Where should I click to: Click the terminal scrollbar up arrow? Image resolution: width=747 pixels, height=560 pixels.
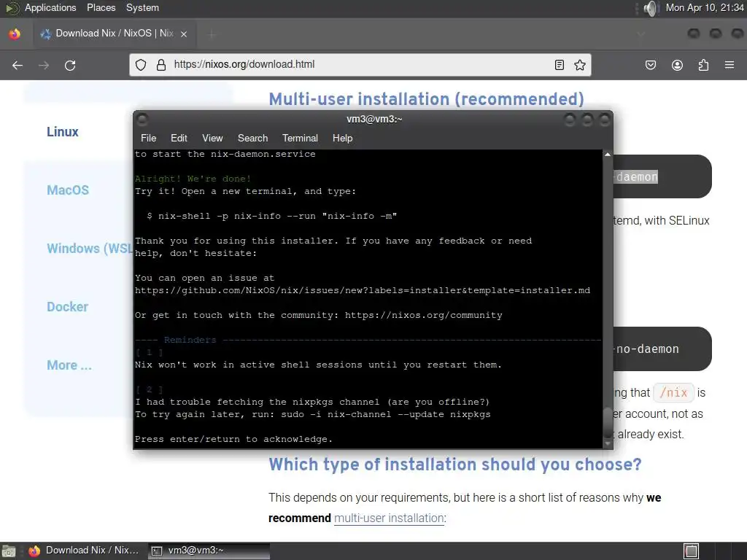(x=608, y=155)
